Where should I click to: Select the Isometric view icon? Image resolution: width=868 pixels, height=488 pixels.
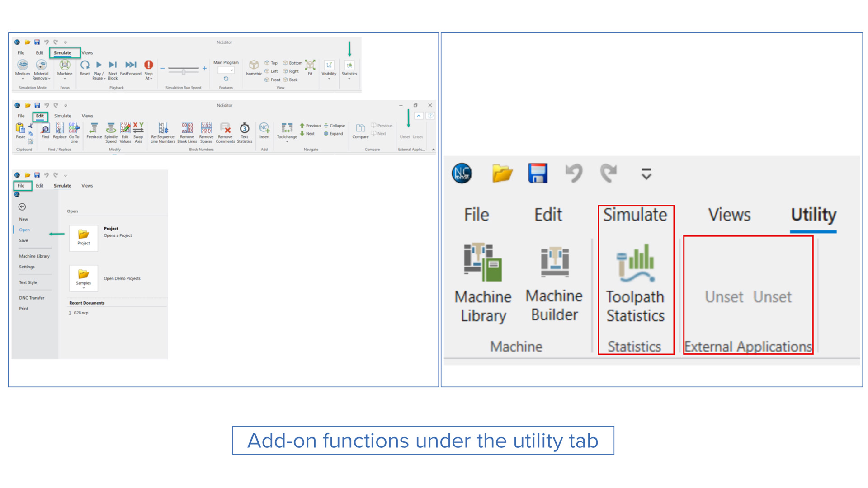pos(254,66)
